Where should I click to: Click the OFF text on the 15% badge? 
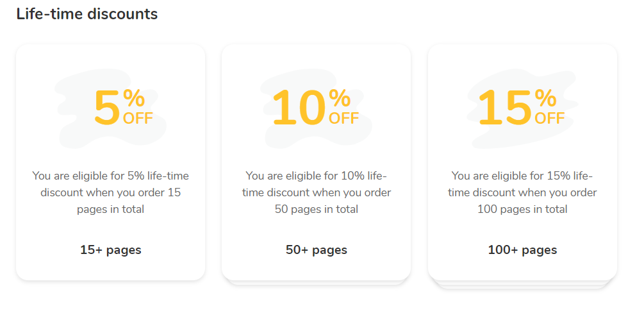point(550,119)
